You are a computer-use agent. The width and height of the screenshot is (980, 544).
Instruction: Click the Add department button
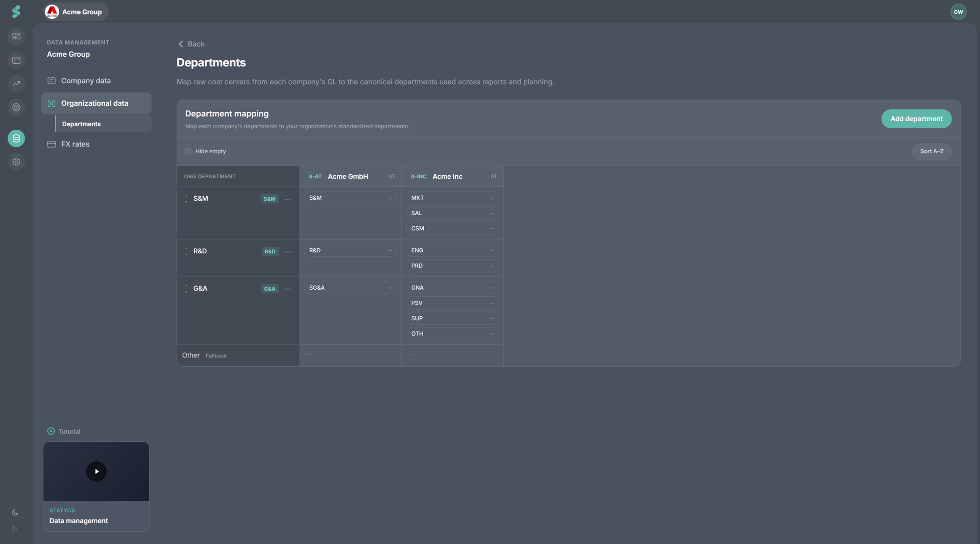[x=916, y=119]
